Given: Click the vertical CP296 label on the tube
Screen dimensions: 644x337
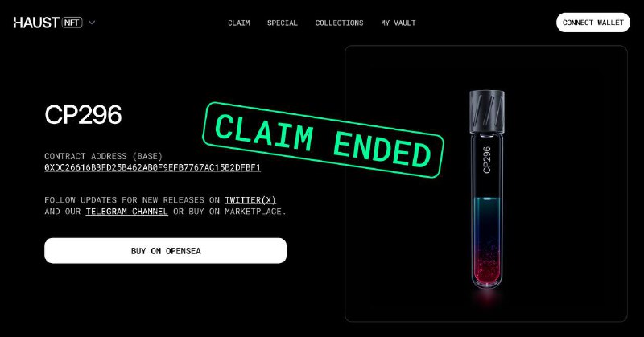Looking at the screenshot, I should coord(487,160).
